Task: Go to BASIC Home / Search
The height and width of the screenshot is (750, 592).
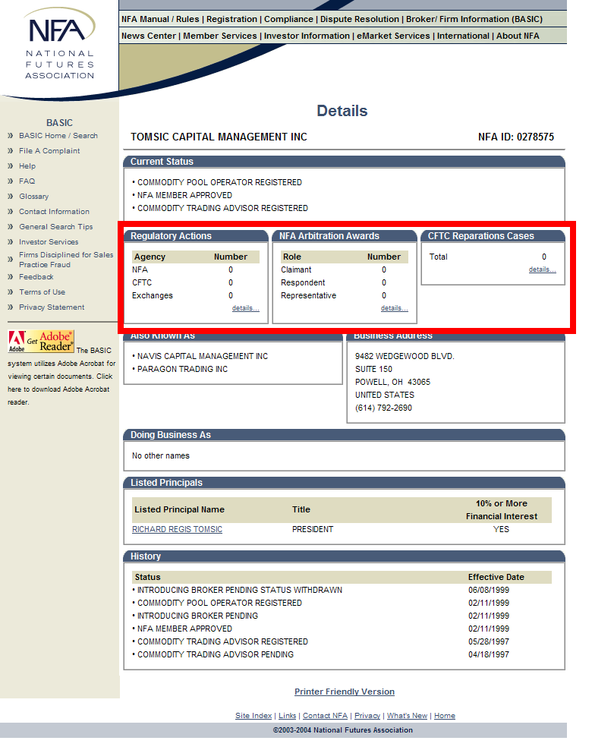Action: (x=58, y=136)
